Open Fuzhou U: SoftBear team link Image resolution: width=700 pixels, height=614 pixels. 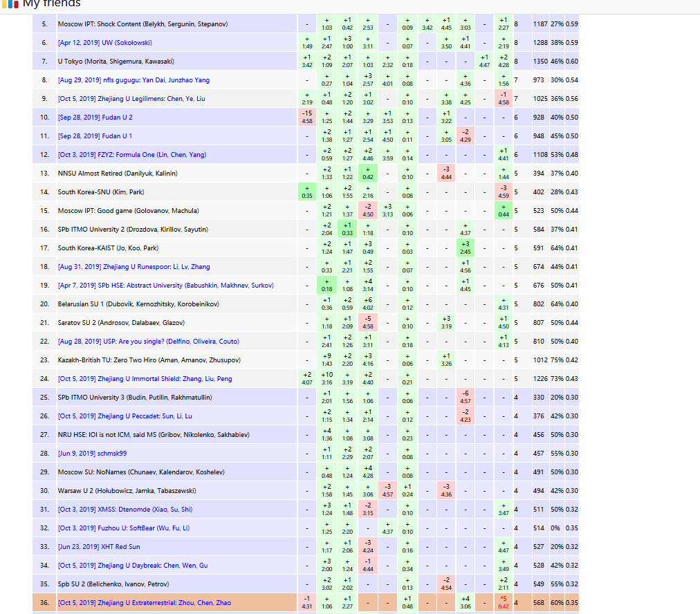123,528
